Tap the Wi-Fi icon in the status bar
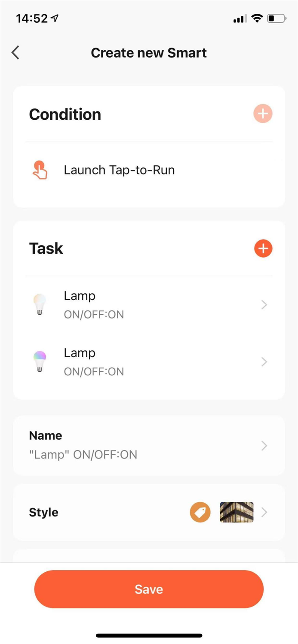 (257, 18)
